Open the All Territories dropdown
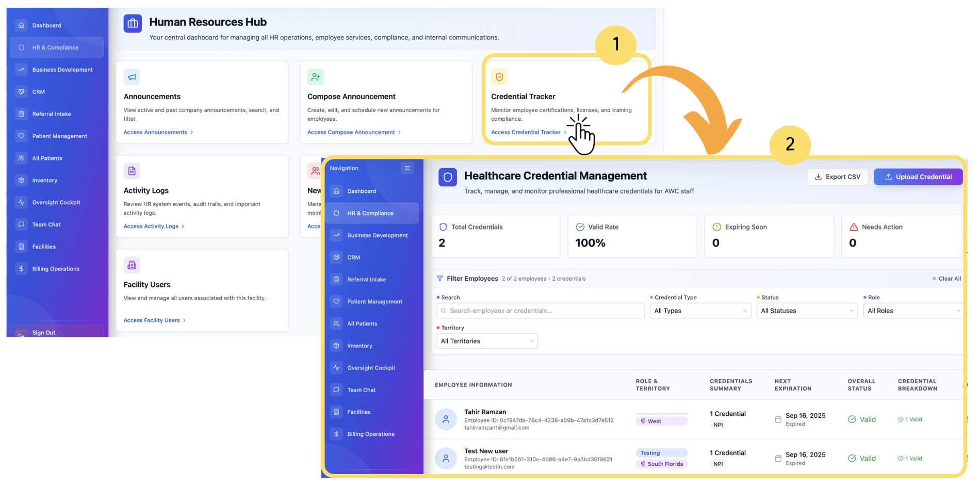 (486, 341)
